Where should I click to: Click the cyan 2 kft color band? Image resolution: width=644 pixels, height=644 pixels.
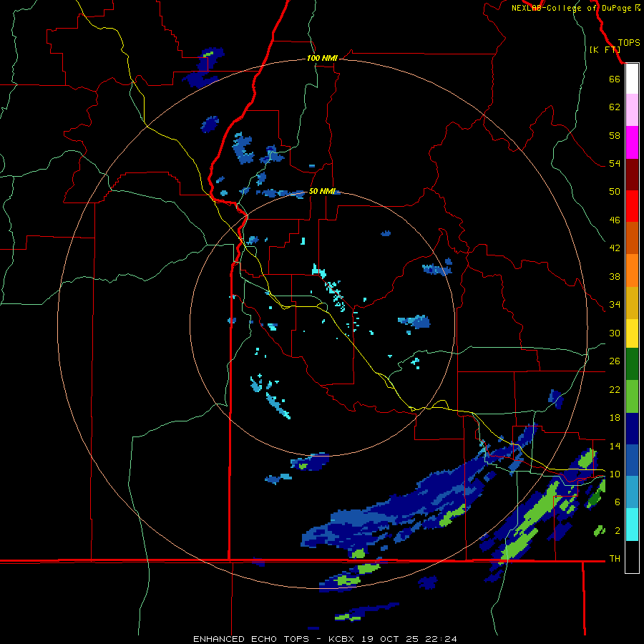[632, 525]
